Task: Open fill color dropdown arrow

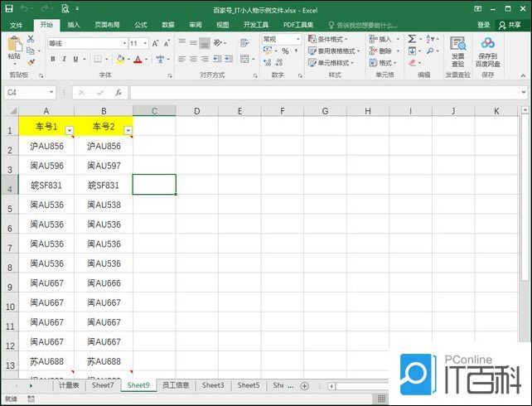Action: 129,60
